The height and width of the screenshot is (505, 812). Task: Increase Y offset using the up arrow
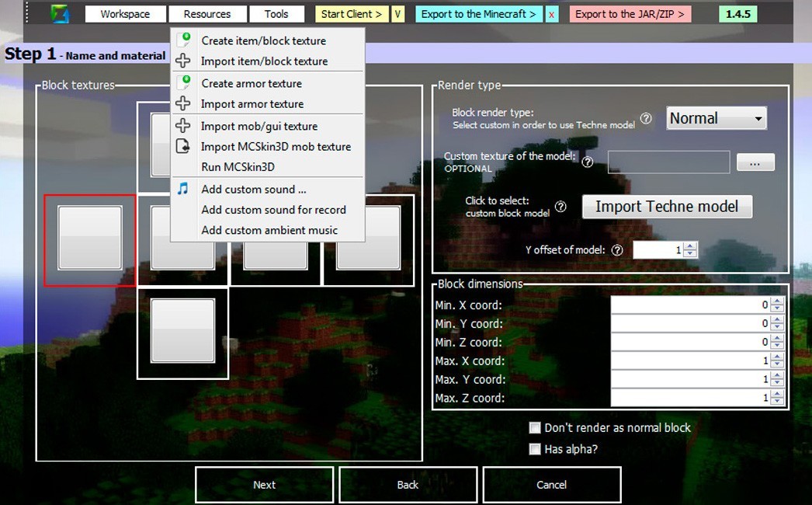click(x=689, y=246)
